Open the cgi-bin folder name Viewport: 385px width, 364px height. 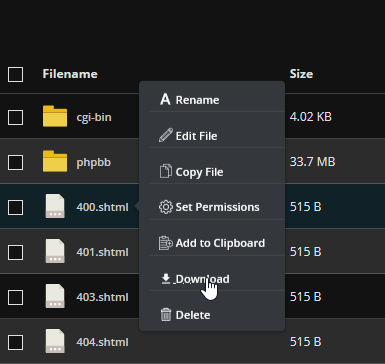tap(94, 117)
